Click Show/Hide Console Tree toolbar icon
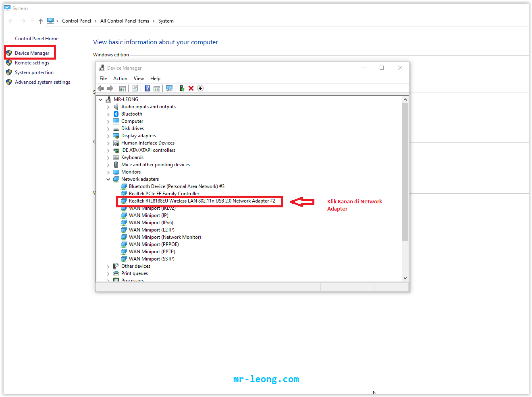Viewport: 532px width, 397px height. pos(123,88)
